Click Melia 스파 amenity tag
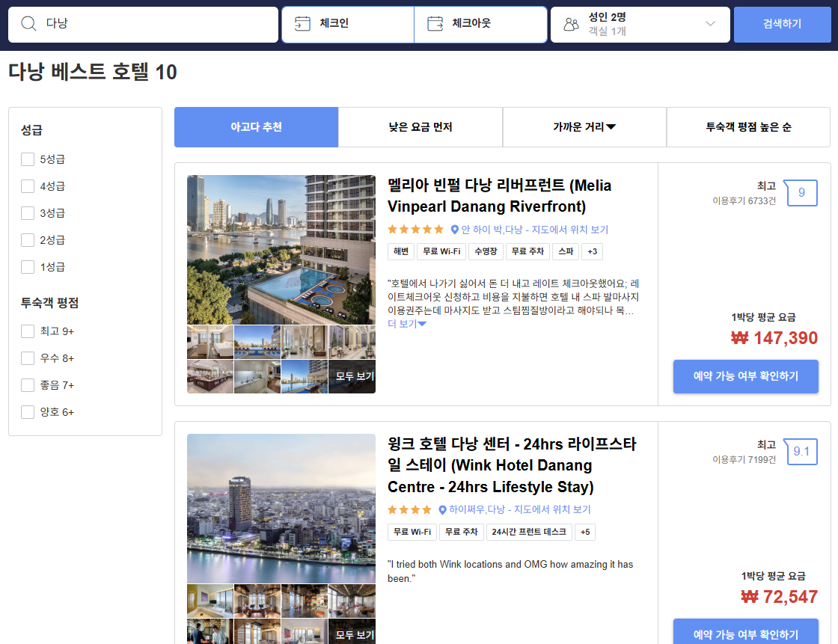 (566, 252)
